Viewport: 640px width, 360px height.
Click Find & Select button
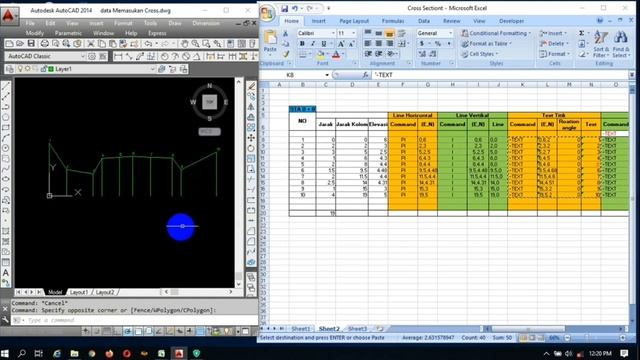(621, 43)
